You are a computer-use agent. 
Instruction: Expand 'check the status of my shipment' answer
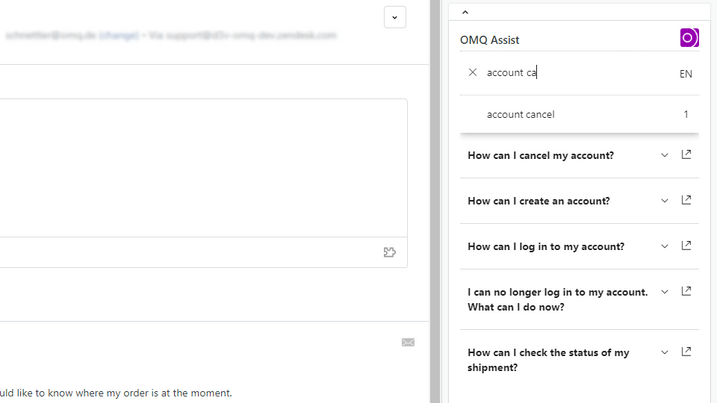coord(664,352)
